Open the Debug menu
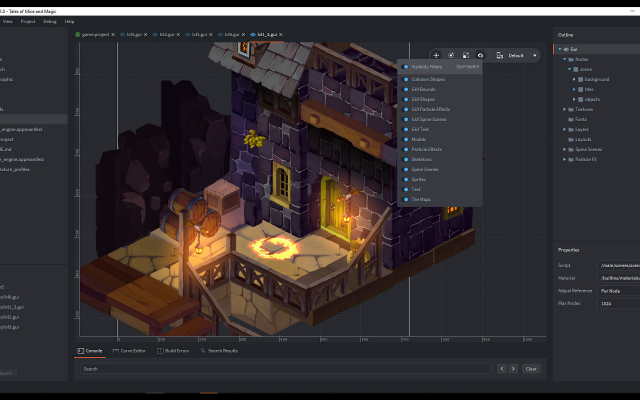 tap(49, 22)
